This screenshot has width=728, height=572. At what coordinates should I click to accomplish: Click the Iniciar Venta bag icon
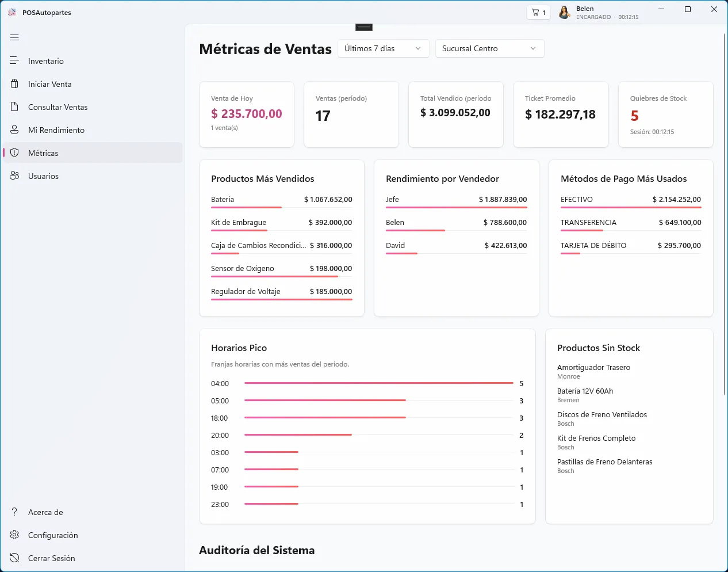point(14,83)
